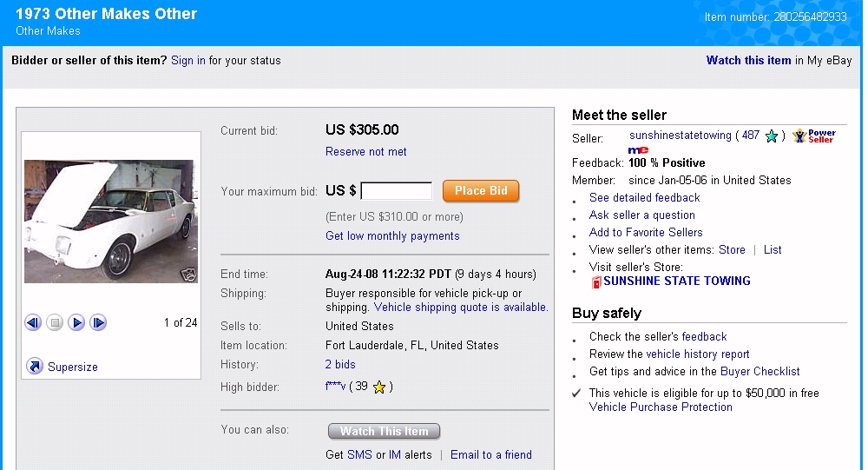
Task: Click Email to a friend link
Action: pos(490,455)
